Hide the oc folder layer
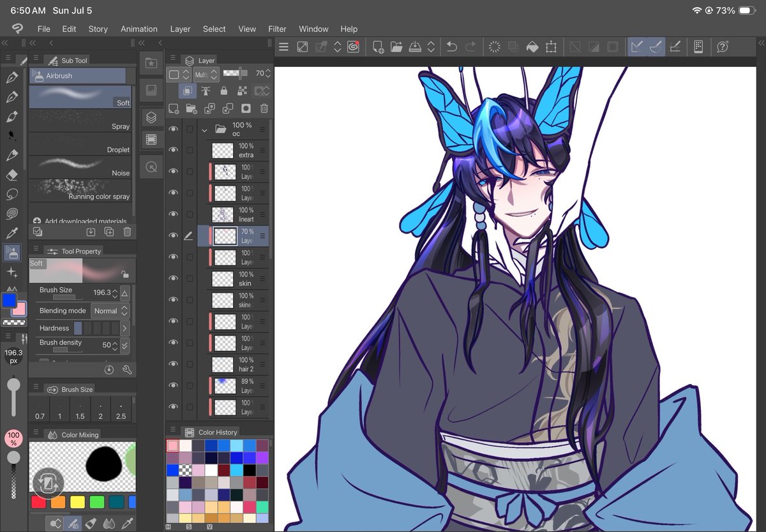766x532 pixels. click(x=173, y=129)
